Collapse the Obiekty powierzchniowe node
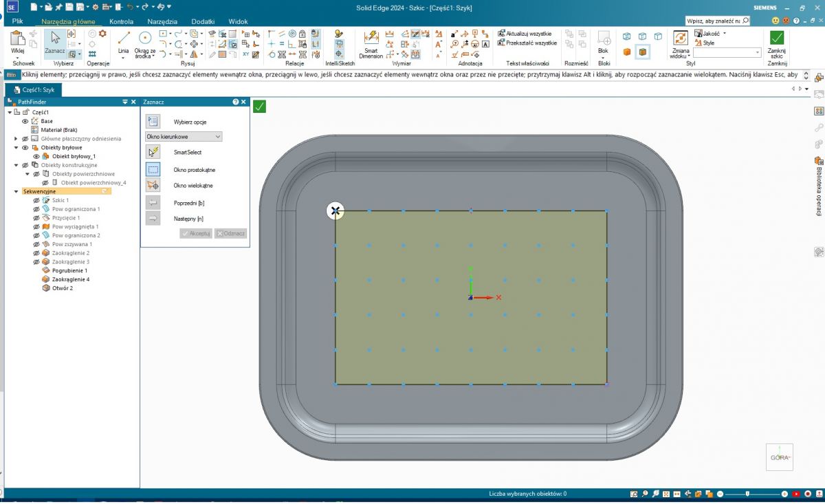This screenshot has height=504, width=825. [x=27, y=174]
